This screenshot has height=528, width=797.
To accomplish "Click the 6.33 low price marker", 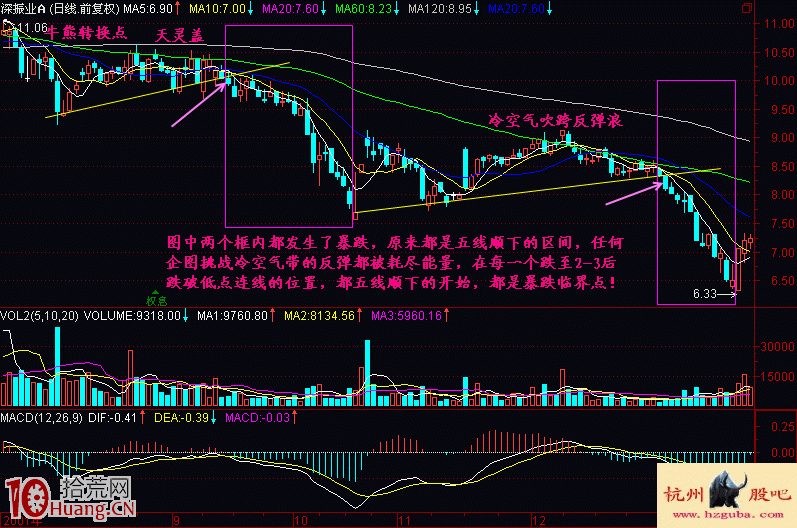I will (705, 294).
